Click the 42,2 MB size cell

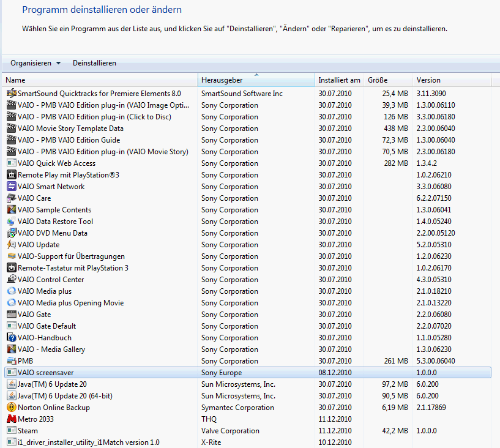[395, 431]
